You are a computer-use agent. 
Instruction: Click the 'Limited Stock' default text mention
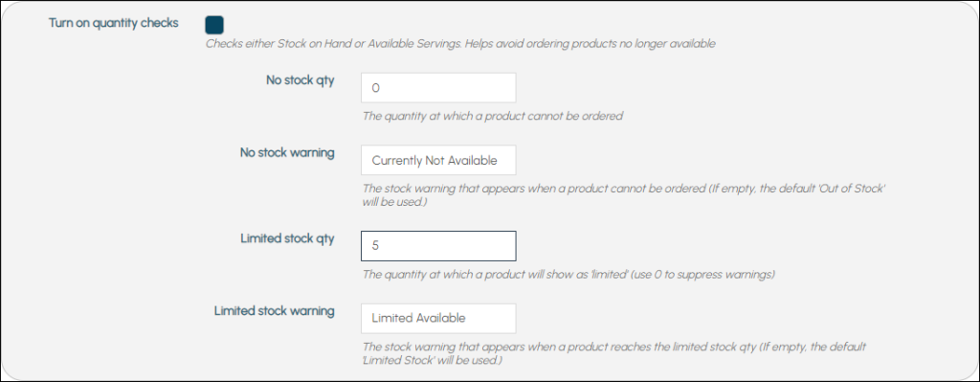tap(397, 361)
